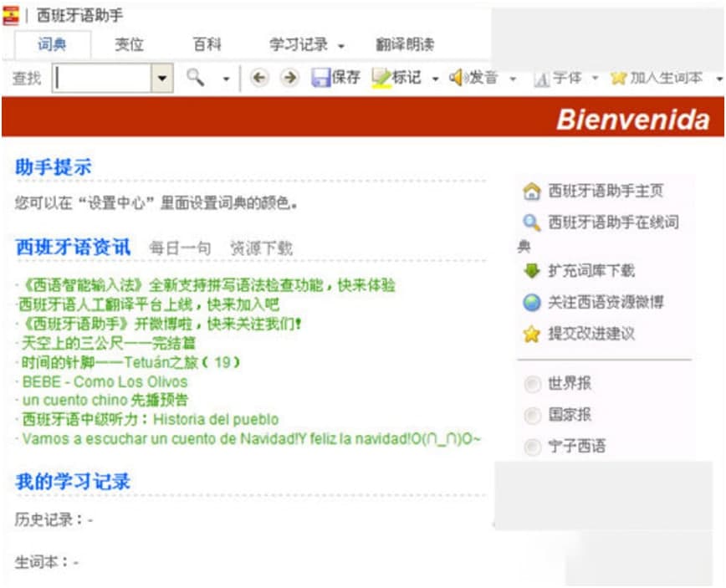Open the 翻译朗读 tab

click(x=405, y=45)
